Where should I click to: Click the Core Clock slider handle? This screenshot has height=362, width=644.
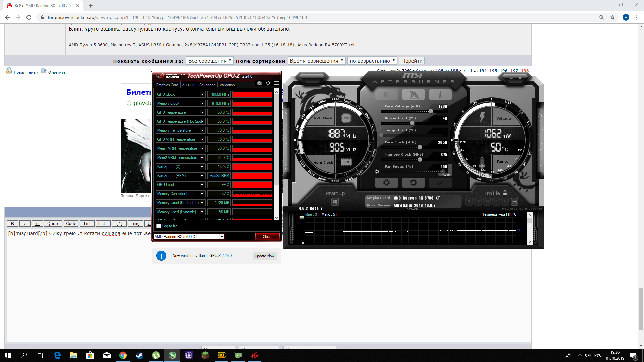tap(420, 147)
